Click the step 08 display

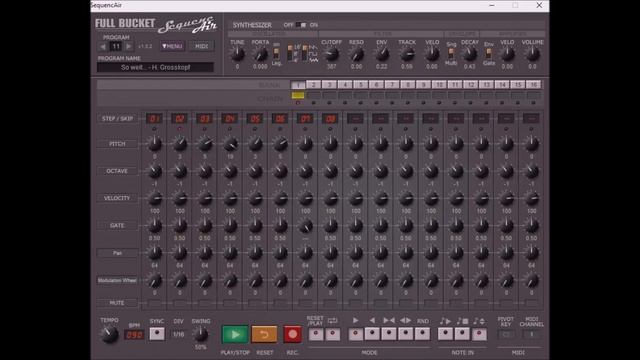click(330, 118)
